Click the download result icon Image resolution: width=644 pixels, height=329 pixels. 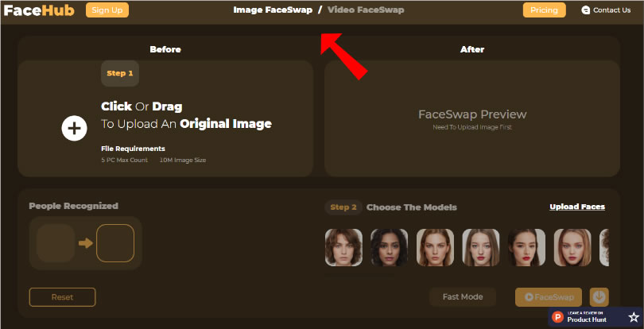click(599, 297)
